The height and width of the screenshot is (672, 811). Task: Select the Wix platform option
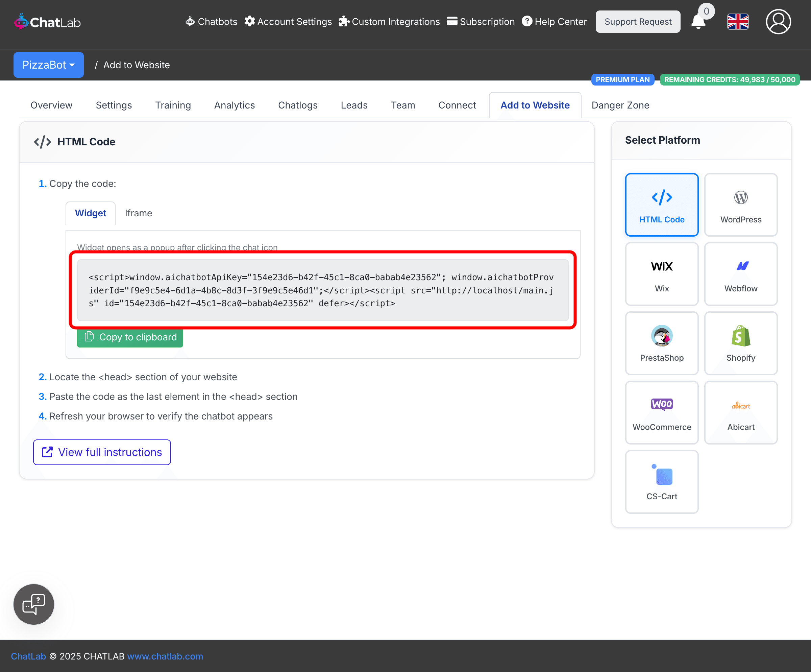[662, 274]
